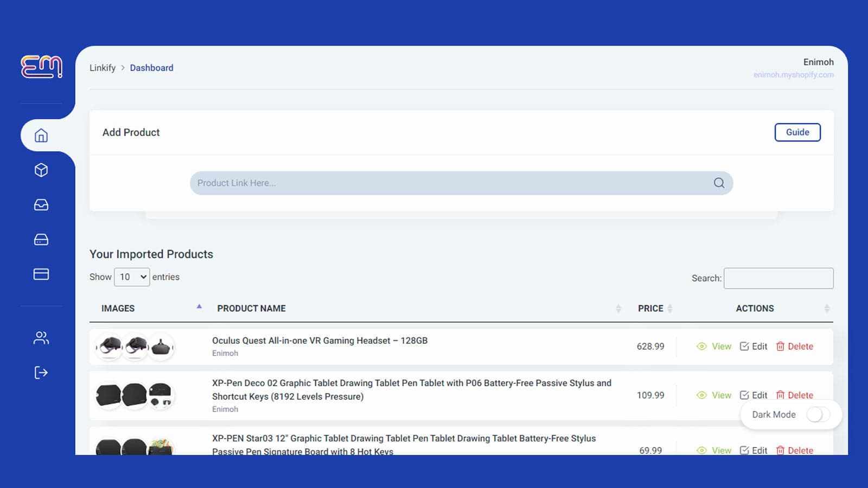Open the Products cube icon in sidebar

pos(42,170)
